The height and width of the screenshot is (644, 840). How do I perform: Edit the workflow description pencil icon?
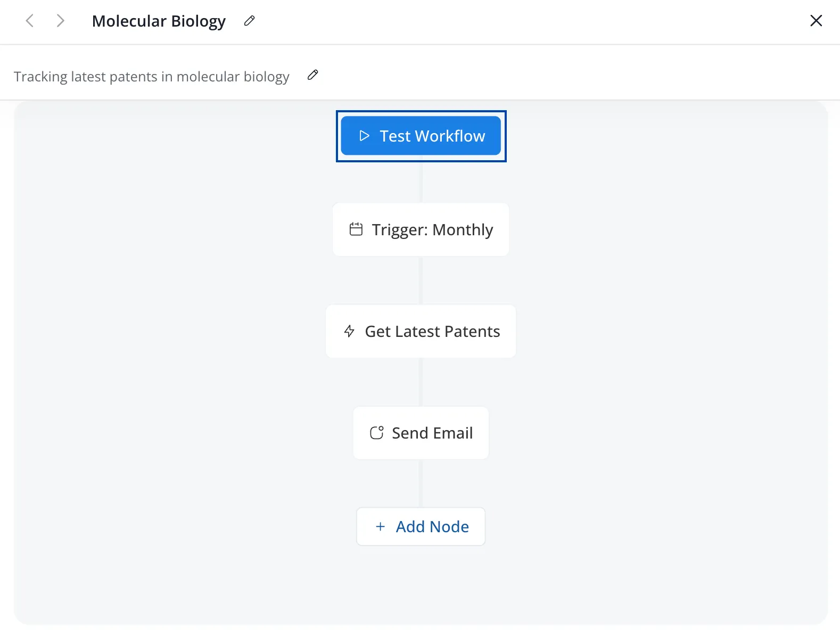313,75
